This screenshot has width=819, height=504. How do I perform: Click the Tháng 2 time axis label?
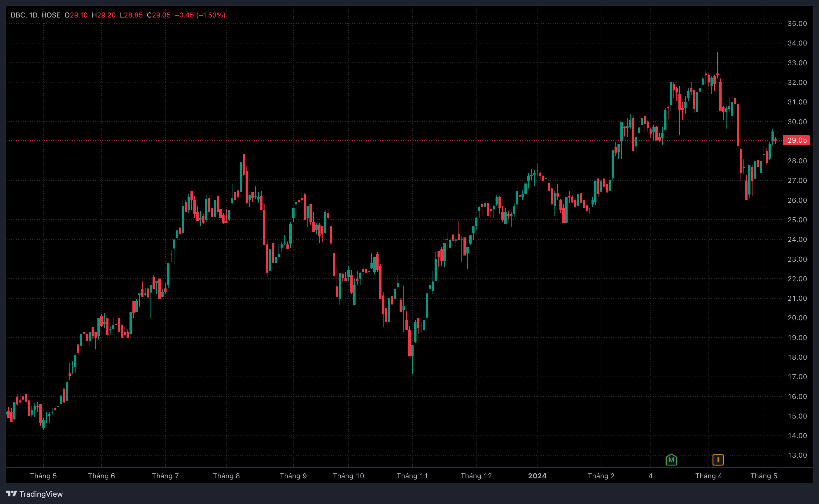[x=601, y=476]
